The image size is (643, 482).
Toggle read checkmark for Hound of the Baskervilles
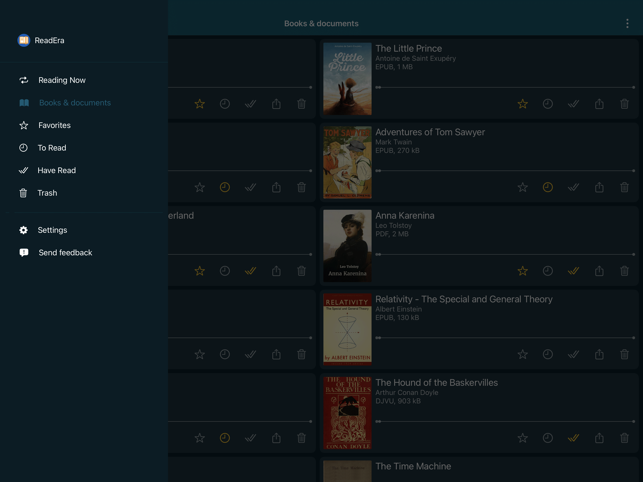point(573,438)
